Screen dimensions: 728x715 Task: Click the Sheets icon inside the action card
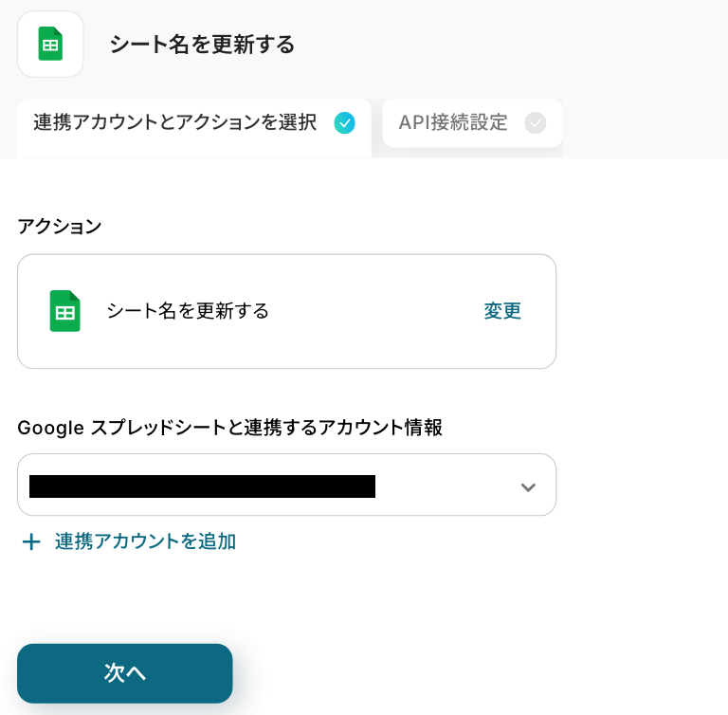[x=64, y=311]
